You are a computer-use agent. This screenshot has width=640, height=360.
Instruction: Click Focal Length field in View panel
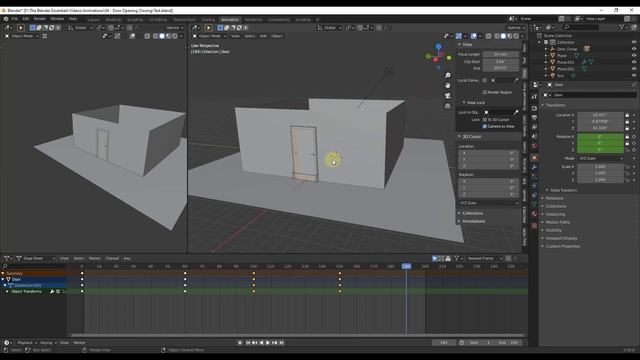click(501, 54)
